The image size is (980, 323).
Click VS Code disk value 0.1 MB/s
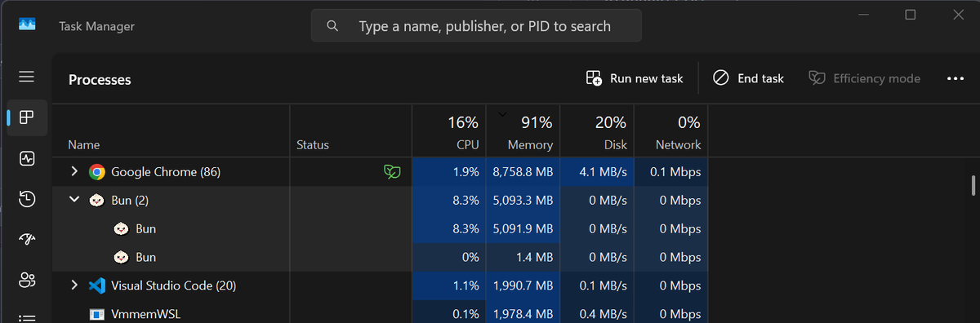click(604, 286)
